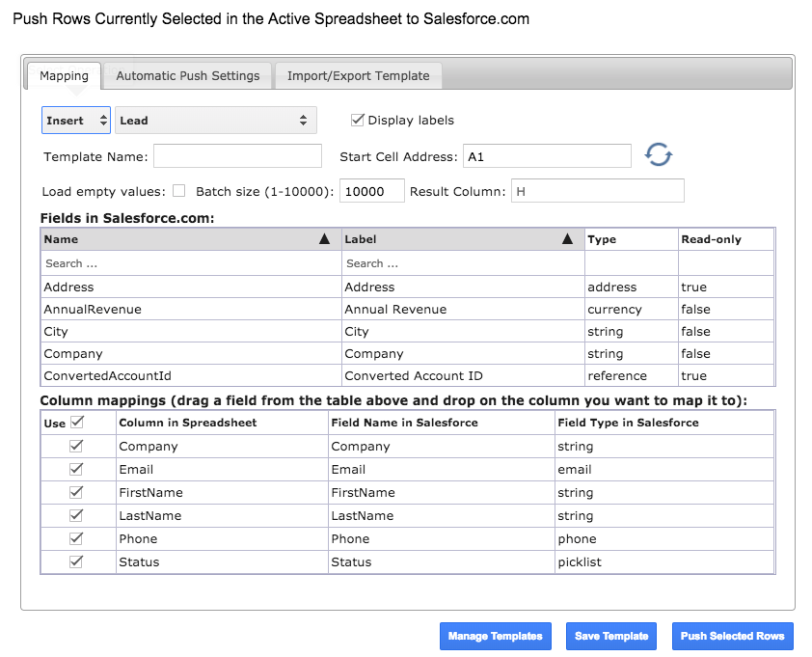Click the refresh fields icon
The width and height of the screenshot is (812, 657).
(x=659, y=154)
